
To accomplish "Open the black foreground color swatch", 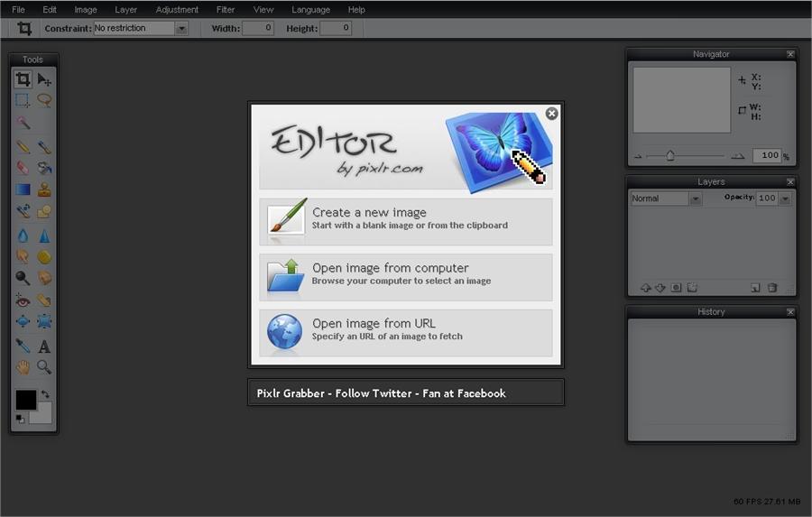I will pyautogui.click(x=25, y=400).
